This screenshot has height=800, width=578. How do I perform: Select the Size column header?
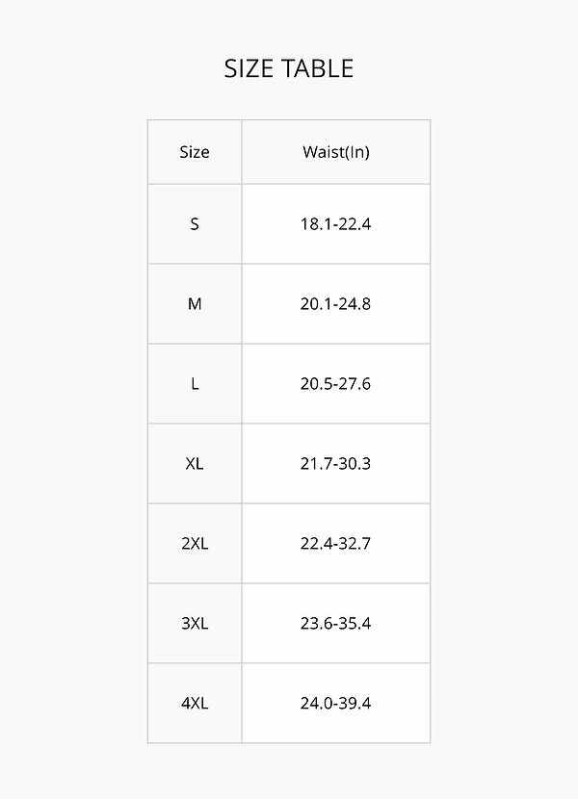click(x=194, y=152)
